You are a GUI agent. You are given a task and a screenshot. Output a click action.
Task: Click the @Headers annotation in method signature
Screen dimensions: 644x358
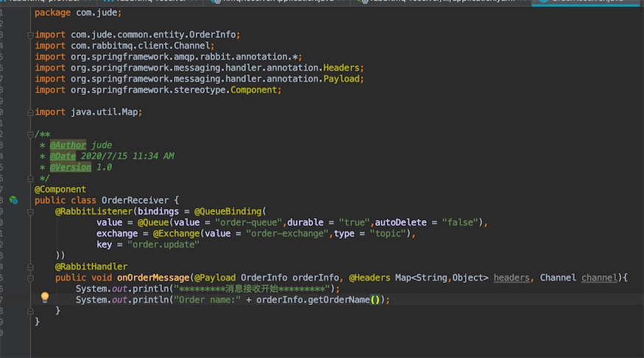369,278
